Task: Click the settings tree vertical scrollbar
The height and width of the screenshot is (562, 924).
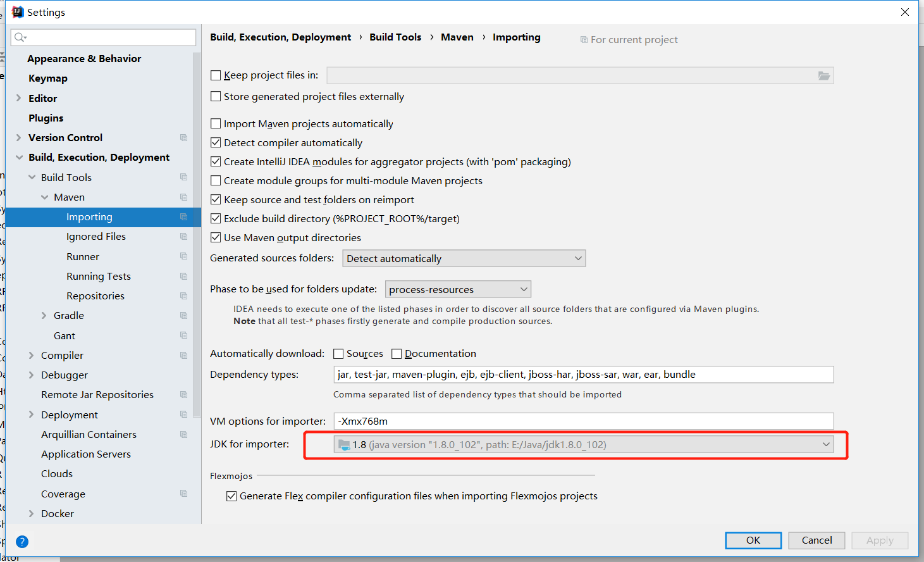Action: point(197,234)
